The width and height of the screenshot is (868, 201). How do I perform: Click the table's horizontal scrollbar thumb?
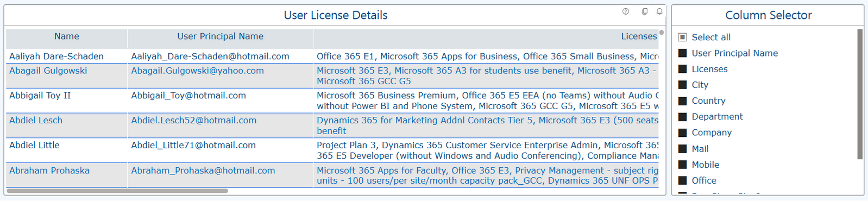click(117, 191)
